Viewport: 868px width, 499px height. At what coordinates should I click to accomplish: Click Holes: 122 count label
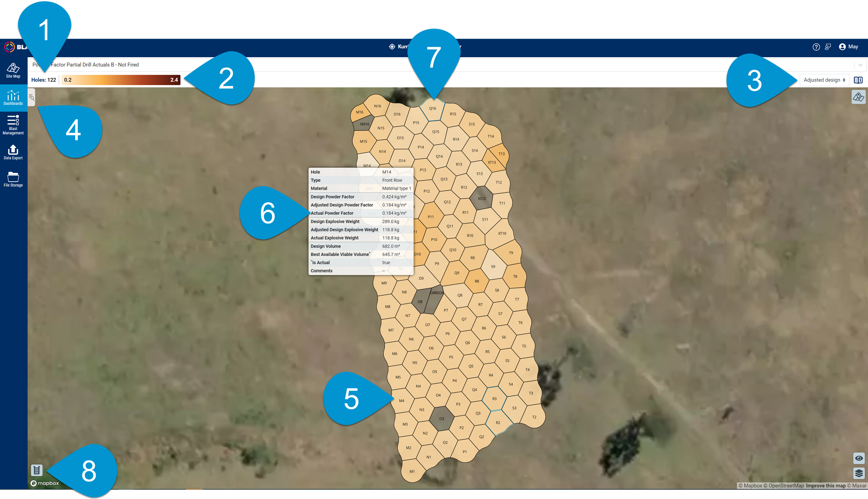point(43,80)
